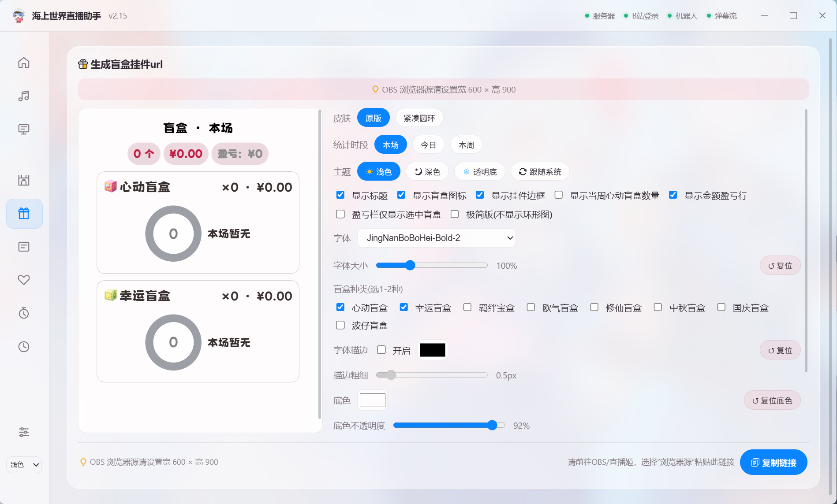The height and width of the screenshot is (504, 837).
Task: Open the heart icon in sidebar
Action: pos(24,280)
